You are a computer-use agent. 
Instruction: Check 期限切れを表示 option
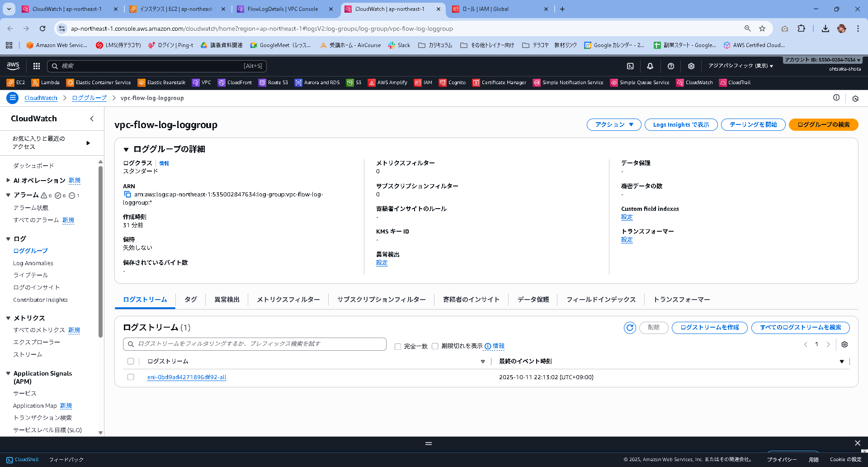tap(435, 346)
